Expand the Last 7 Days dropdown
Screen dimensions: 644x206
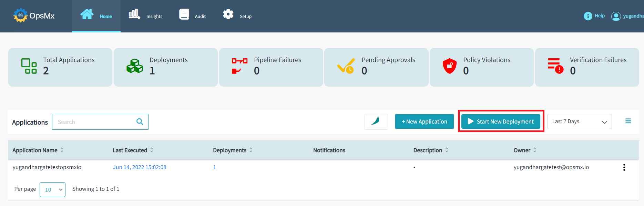579,121
